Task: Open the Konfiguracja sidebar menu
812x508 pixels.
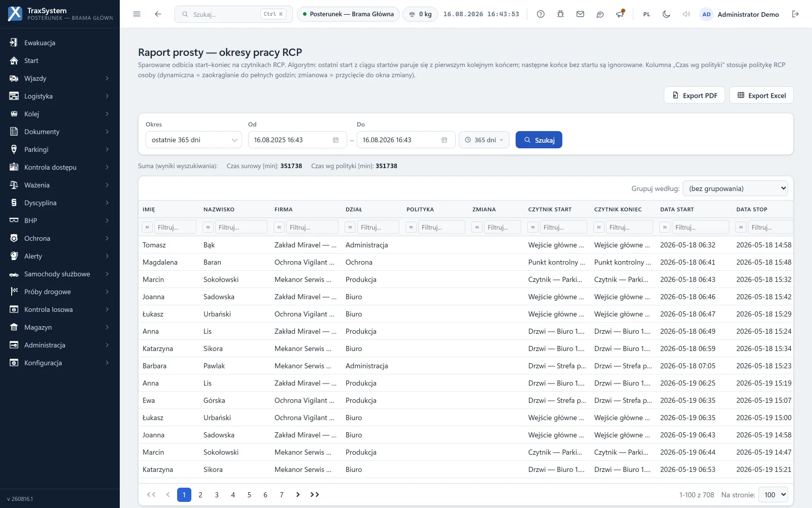Action: 60,363
